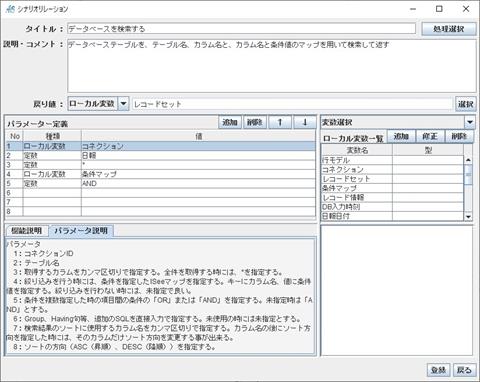Click the タイトル input field
Image resolution: width=480 pixels, height=382 pixels.
(x=241, y=29)
